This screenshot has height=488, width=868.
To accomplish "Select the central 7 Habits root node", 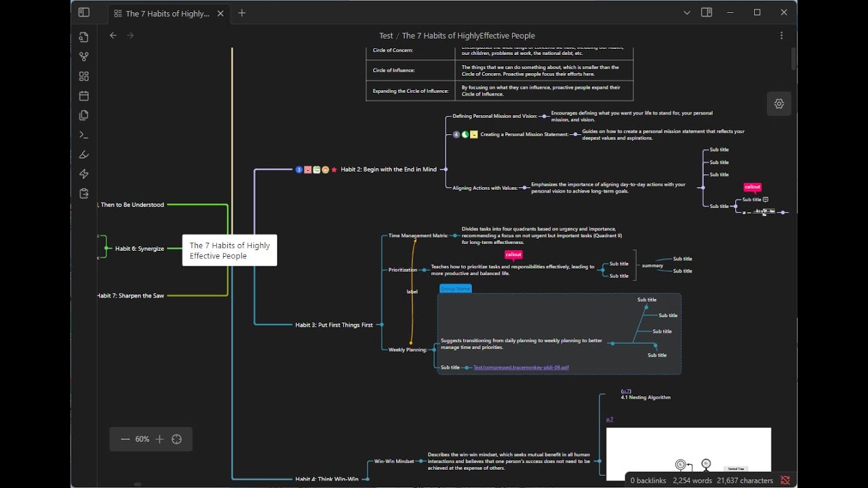I will pos(230,250).
